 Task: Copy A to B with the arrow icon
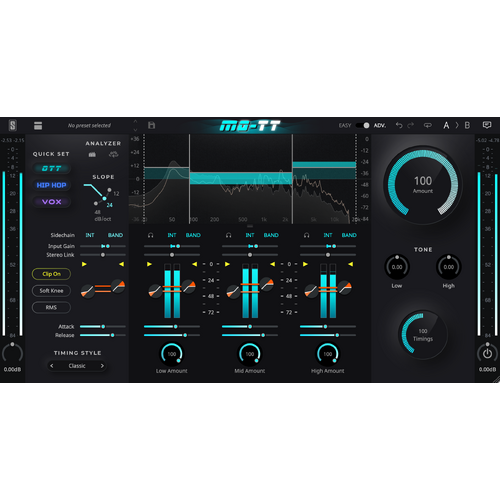coord(457,125)
